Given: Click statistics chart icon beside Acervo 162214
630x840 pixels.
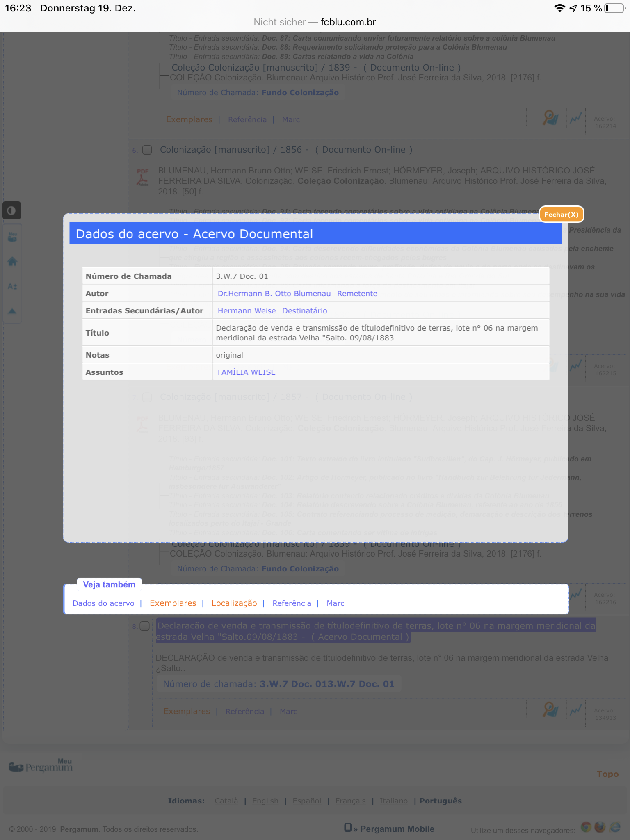Looking at the screenshot, I should tap(575, 119).
